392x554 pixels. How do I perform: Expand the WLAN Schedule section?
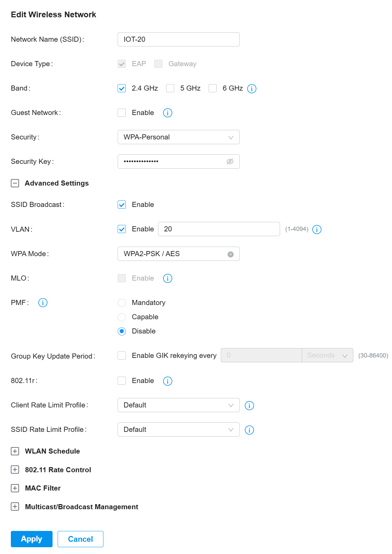pyautogui.click(x=15, y=451)
